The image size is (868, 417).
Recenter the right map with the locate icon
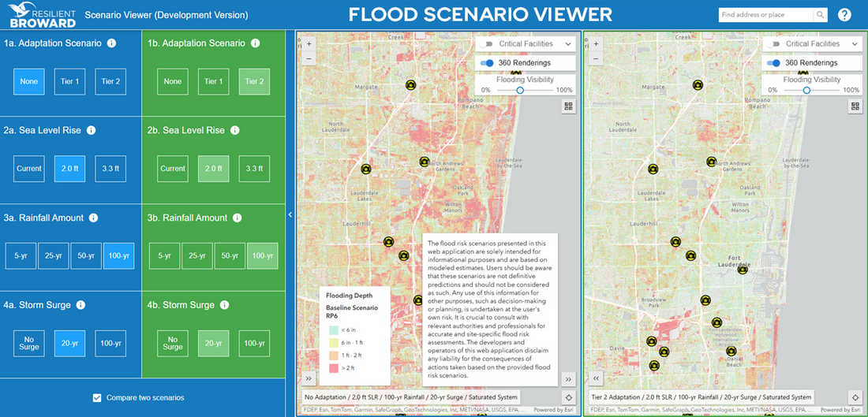[855, 397]
